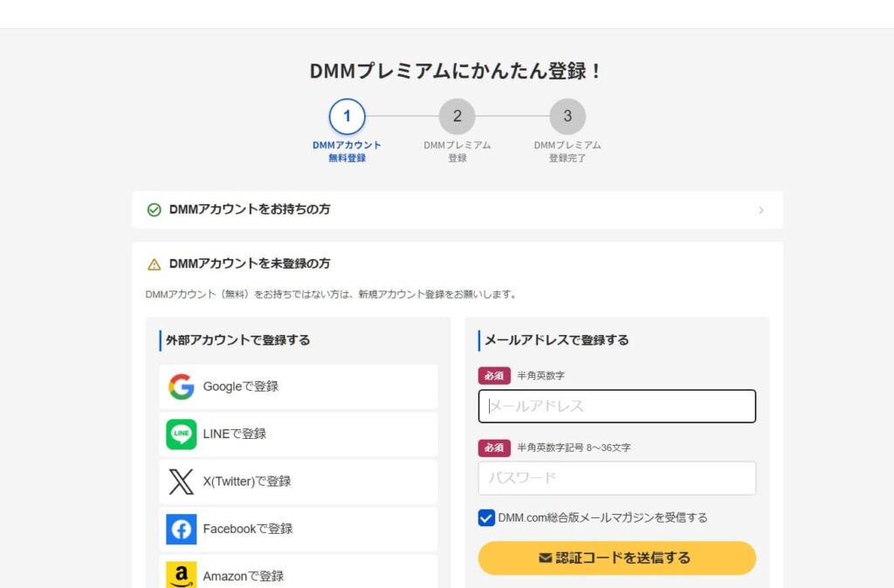The width and height of the screenshot is (894, 588).
Task: Send code with 認証コードを送信する button
Action: click(617, 557)
